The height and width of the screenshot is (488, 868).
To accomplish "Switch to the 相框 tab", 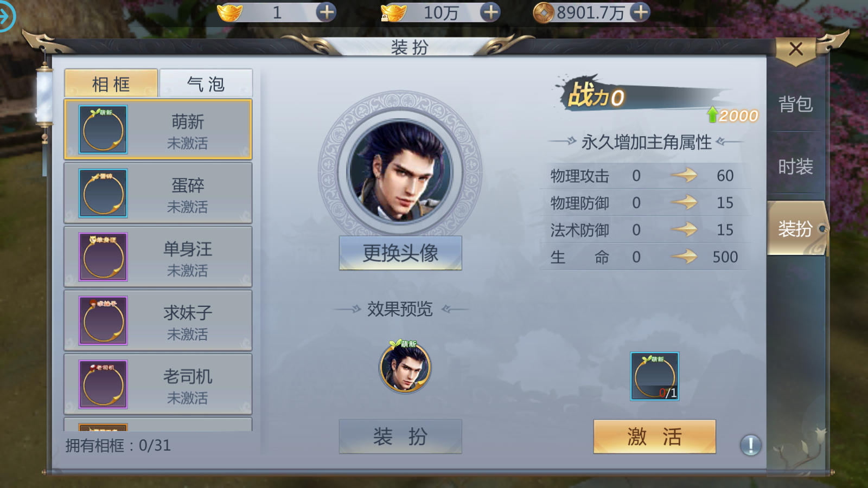I will point(111,84).
